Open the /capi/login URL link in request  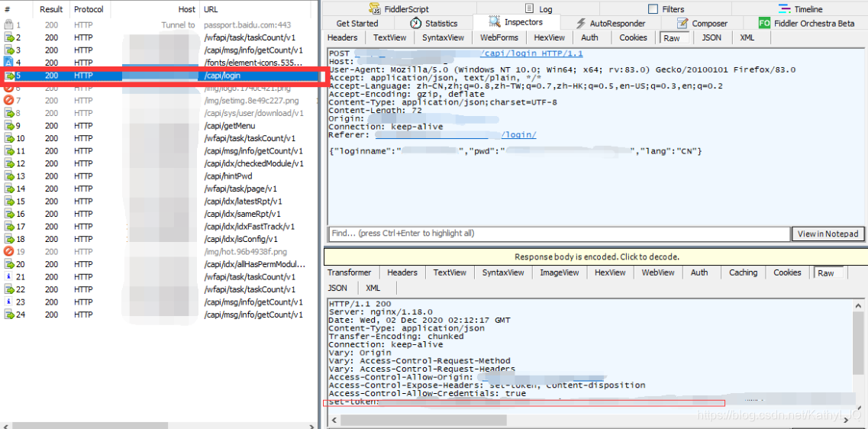click(531, 53)
